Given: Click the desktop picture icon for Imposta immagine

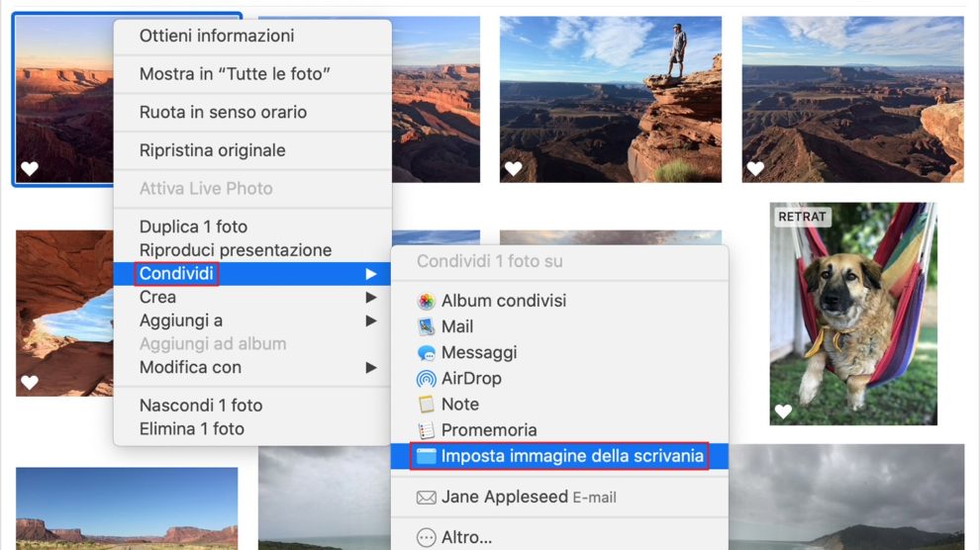Looking at the screenshot, I should (427, 456).
